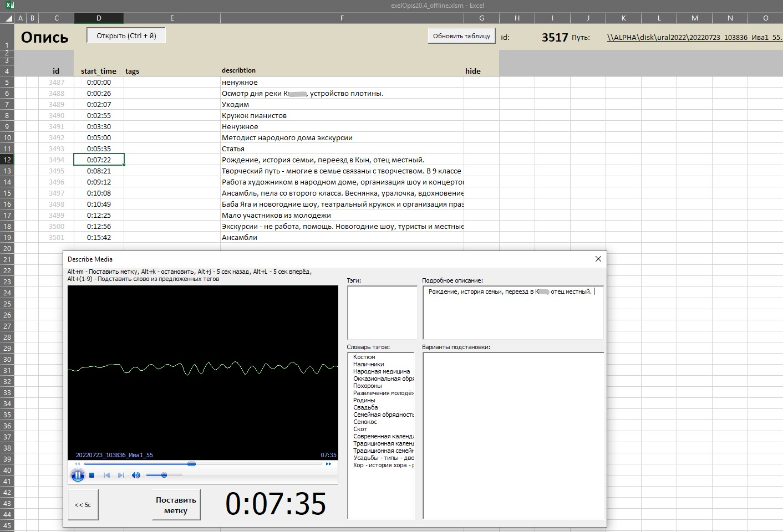Screen dimensions: 783x532
Task: Select 'Хор - история хора' tag
Action: click(x=383, y=465)
